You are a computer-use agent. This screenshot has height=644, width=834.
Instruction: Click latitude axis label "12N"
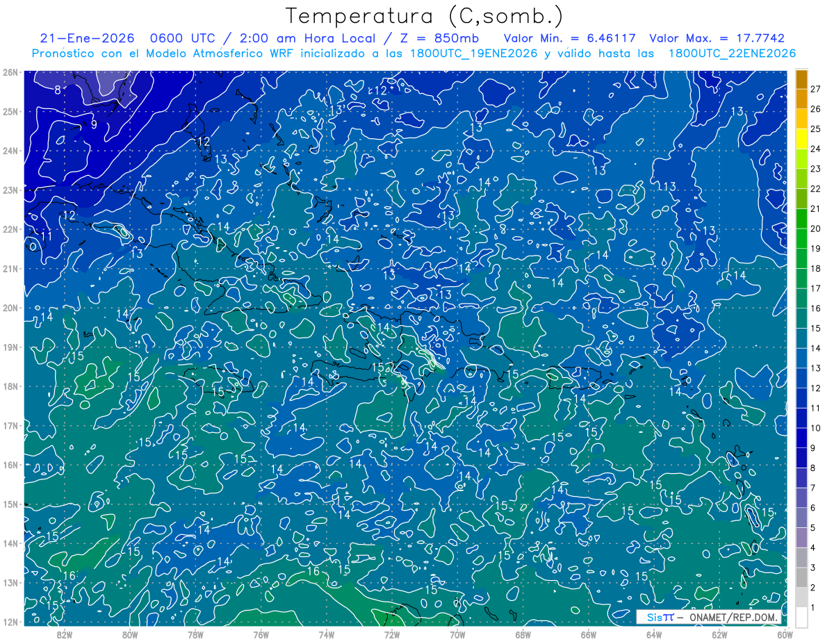(x=10, y=622)
